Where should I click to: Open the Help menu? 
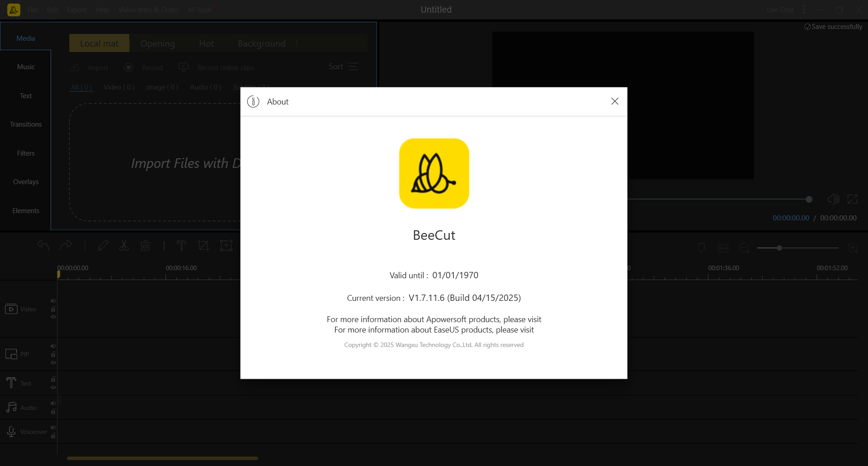point(102,10)
